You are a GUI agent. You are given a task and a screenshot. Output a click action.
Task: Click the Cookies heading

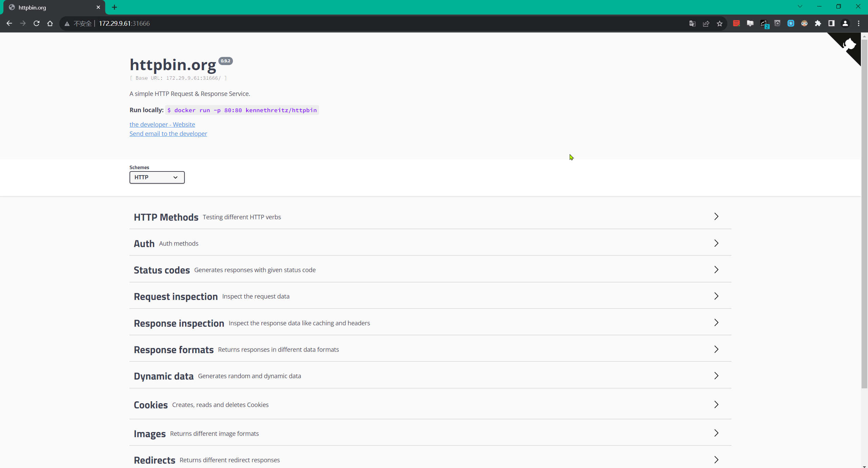(151, 405)
